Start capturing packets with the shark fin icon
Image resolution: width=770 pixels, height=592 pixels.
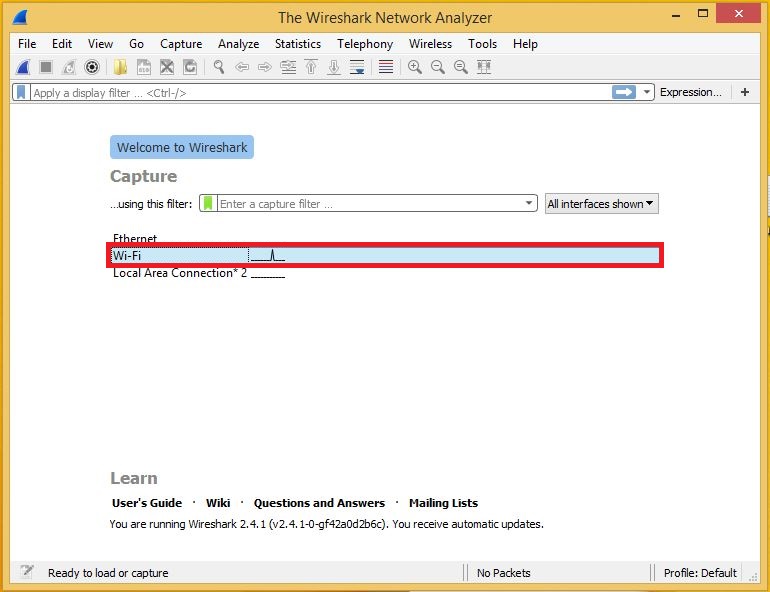point(23,67)
